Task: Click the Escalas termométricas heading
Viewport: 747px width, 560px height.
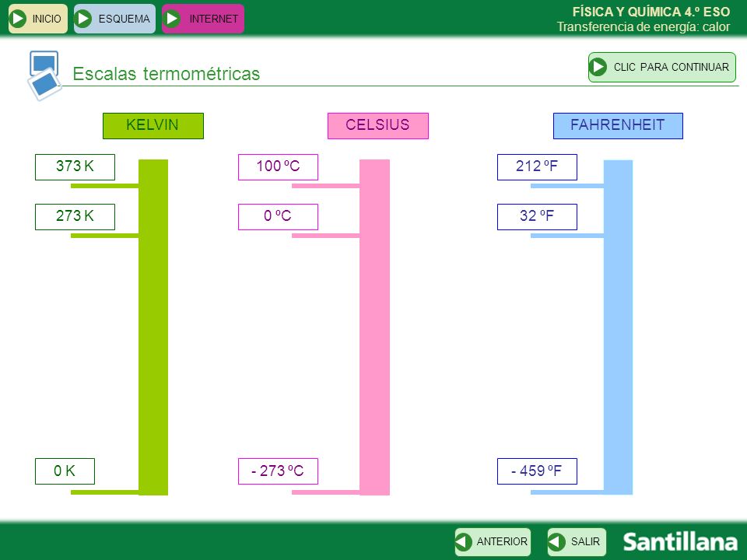Action: coord(167,74)
